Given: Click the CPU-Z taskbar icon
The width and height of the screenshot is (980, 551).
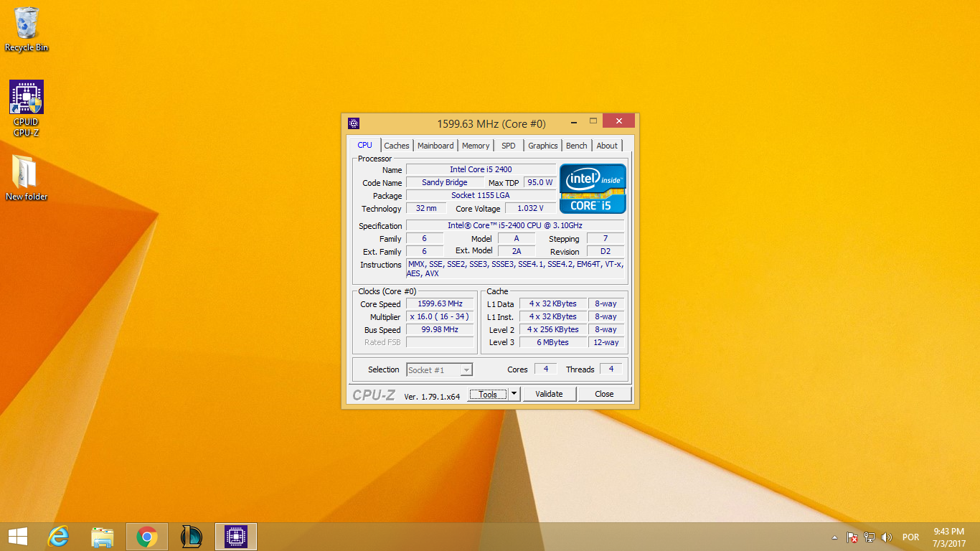Looking at the screenshot, I should pos(236,537).
